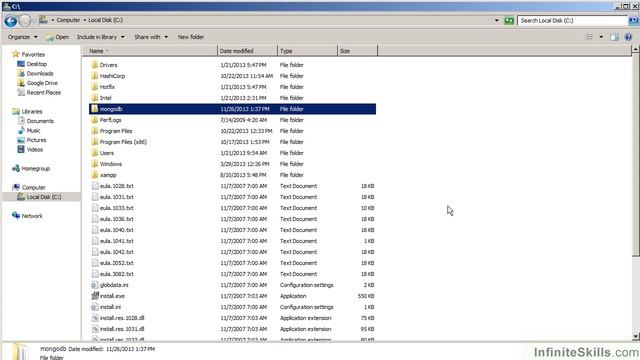Expand the Computer breadcrumb arrow

click(84, 20)
